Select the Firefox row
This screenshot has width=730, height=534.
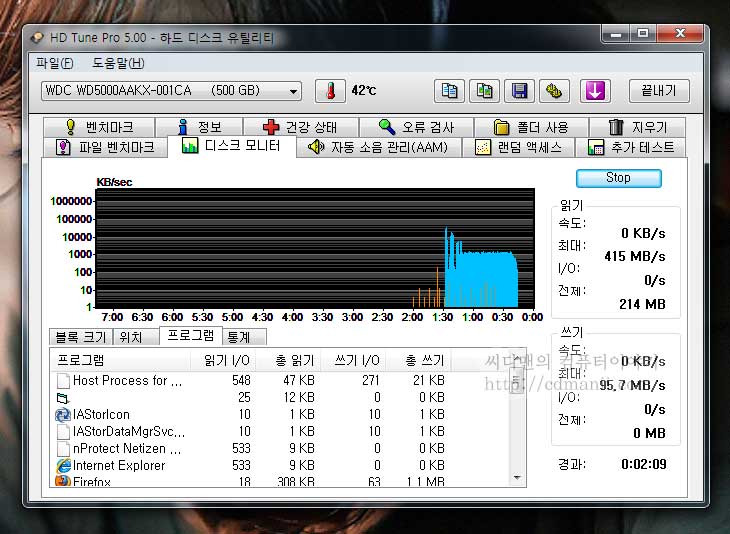279,481
